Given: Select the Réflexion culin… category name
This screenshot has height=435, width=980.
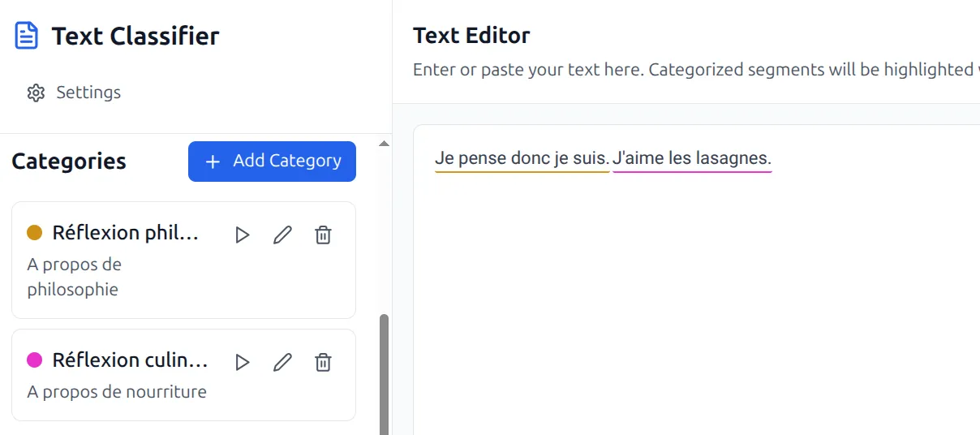Looking at the screenshot, I should click(130, 360).
